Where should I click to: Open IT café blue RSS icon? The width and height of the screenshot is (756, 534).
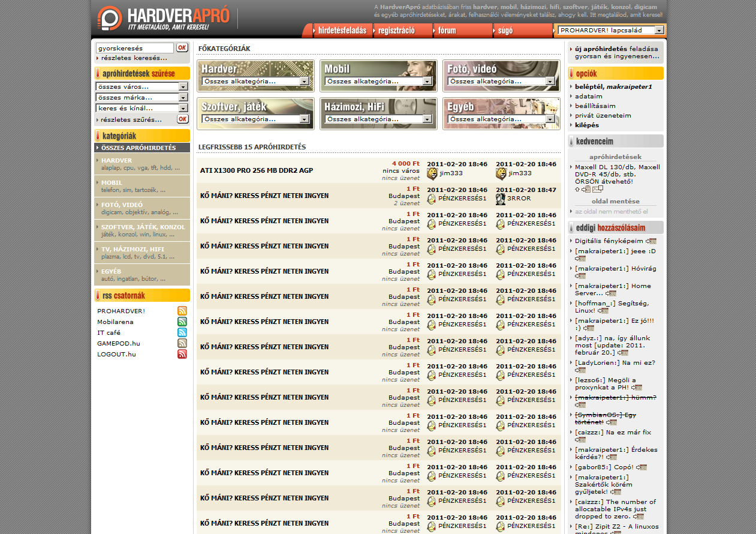[182, 332]
